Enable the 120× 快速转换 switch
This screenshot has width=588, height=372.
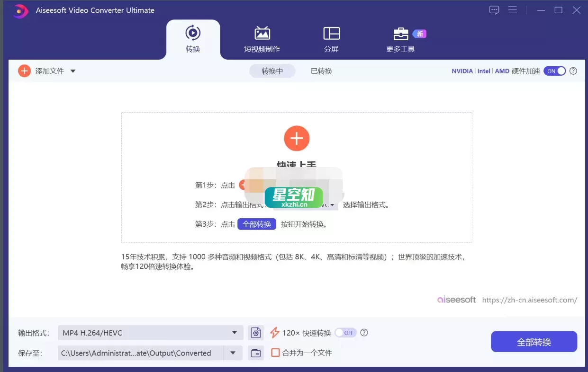coord(345,333)
